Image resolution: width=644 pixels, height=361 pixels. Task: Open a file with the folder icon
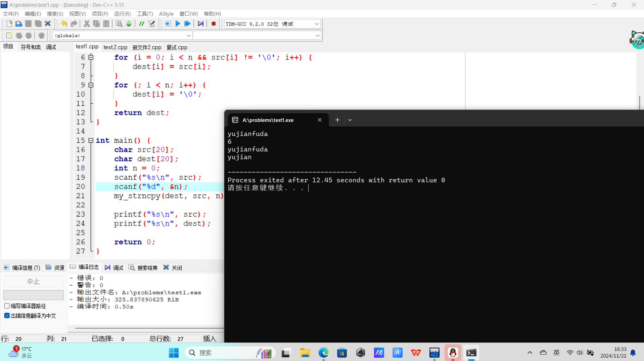coord(19,24)
